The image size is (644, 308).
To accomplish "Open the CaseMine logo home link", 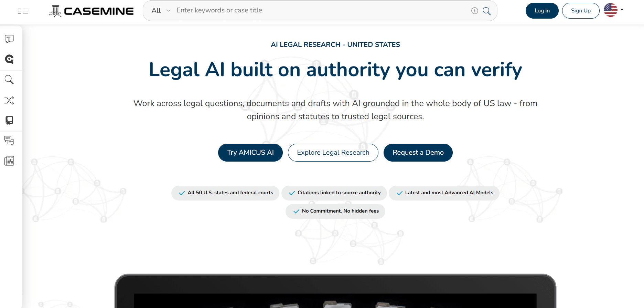I will tap(92, 11).
